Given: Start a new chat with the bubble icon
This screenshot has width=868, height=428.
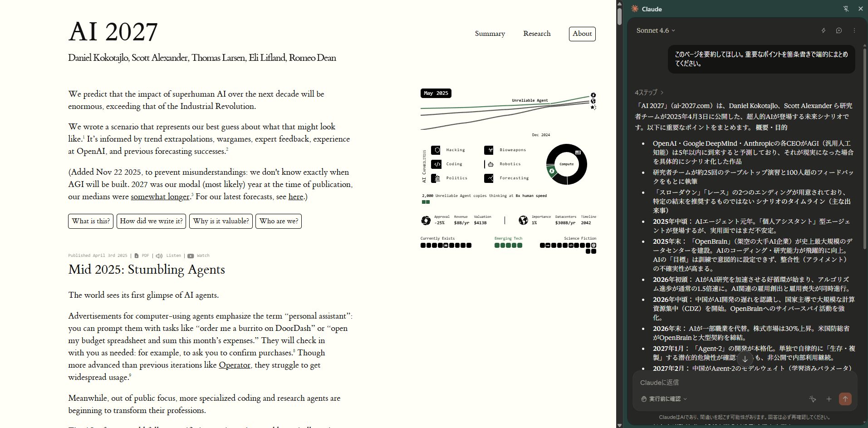Looking at the screenshot, I should tap(839, 30).
